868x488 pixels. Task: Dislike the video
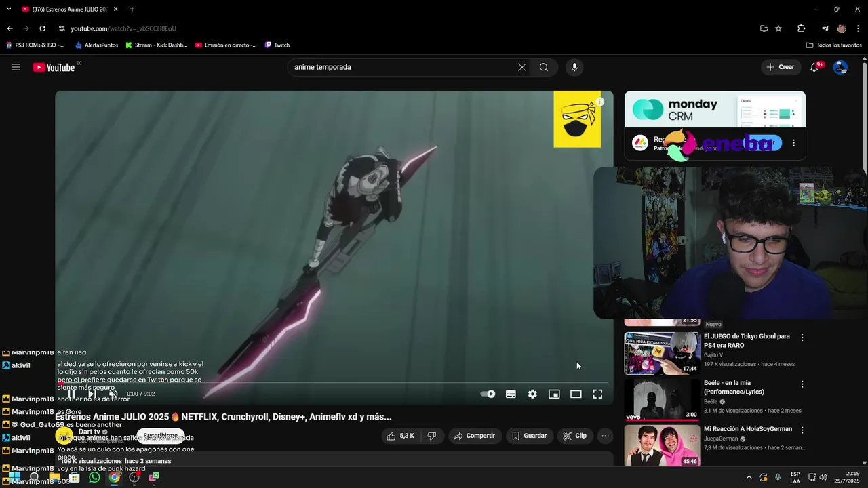(x=432, y=436)
